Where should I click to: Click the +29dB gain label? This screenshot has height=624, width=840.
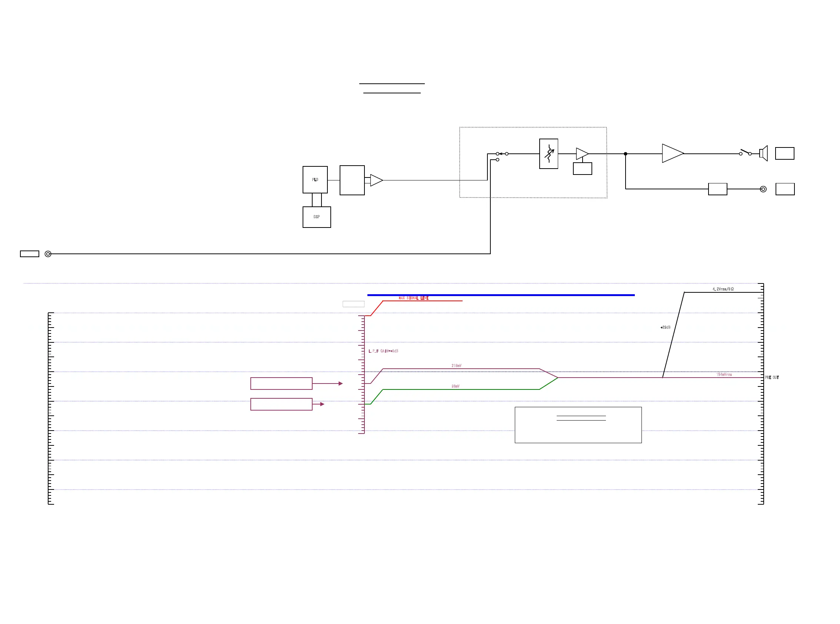665,327
